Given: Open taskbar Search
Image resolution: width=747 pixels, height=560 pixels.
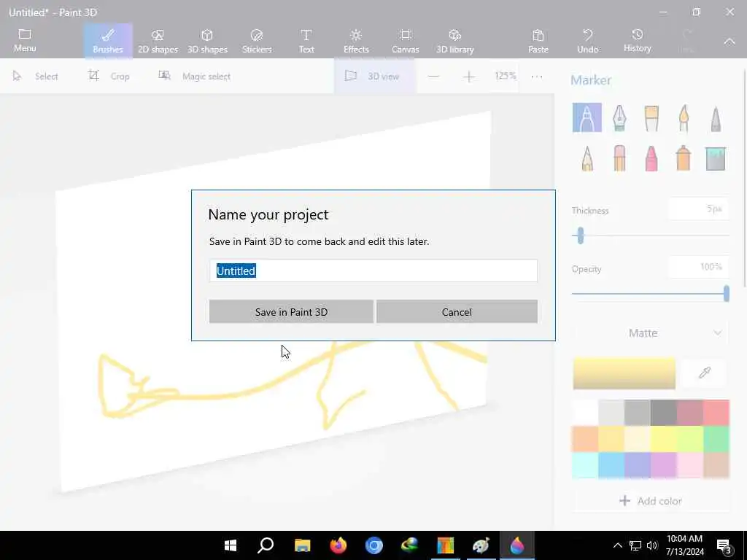Looking at the screenshot, I should click(x=266, y=545).
